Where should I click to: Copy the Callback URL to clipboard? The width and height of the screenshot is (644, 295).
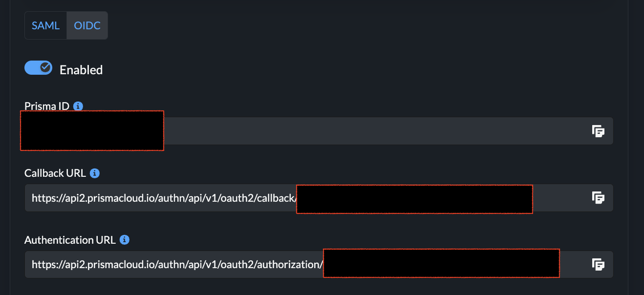coord(598,198)
